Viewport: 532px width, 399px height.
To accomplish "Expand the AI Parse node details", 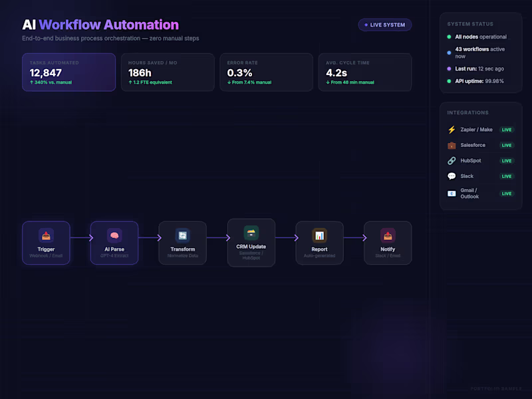I will tap(114, 243).
